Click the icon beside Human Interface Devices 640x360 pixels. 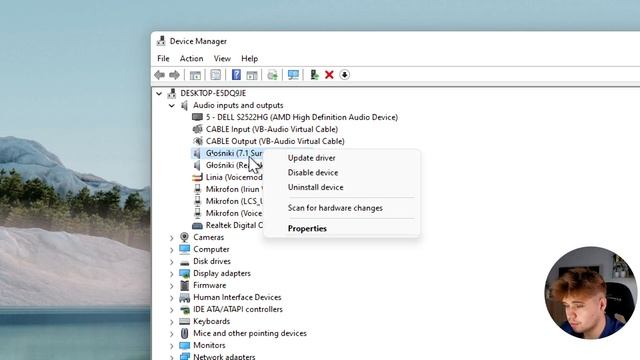(x=184, y=297)
